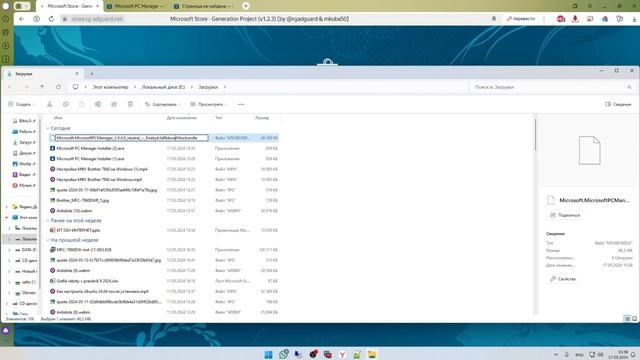Click the browser reload button
Screen dimensions: 640x360
pyautogui.click(x=51, y=19)
